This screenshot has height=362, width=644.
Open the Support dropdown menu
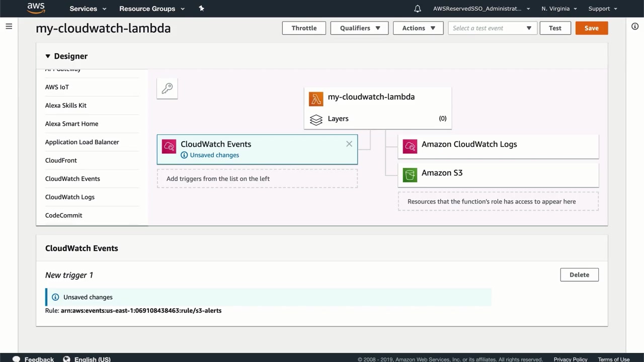click(x=602, y=9)
